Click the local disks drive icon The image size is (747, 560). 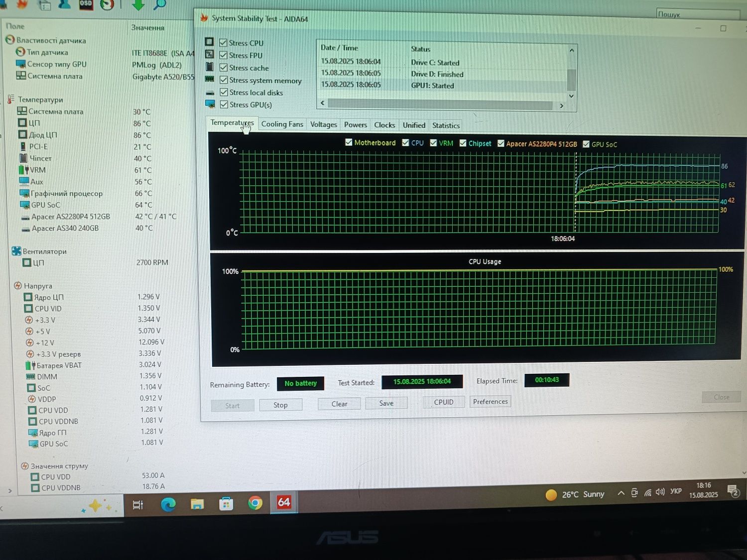pos(210,93)
